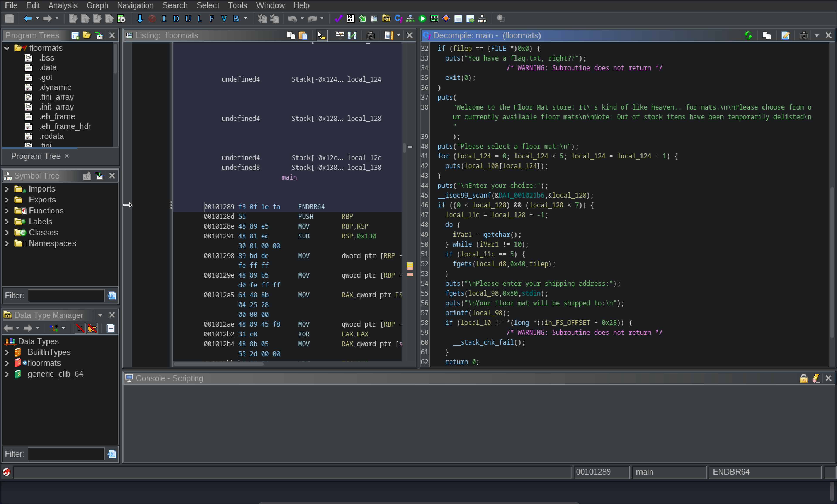The image size is (837, 504).
Task: Click the Symbol Tree Filter text field
Action: click(66, 296)
